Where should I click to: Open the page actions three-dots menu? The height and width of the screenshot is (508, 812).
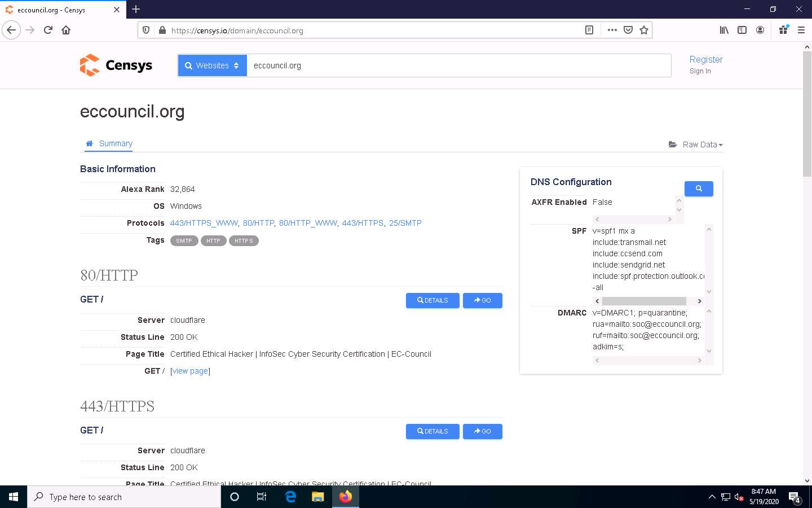pyautogui.click(x=612, y=30)
